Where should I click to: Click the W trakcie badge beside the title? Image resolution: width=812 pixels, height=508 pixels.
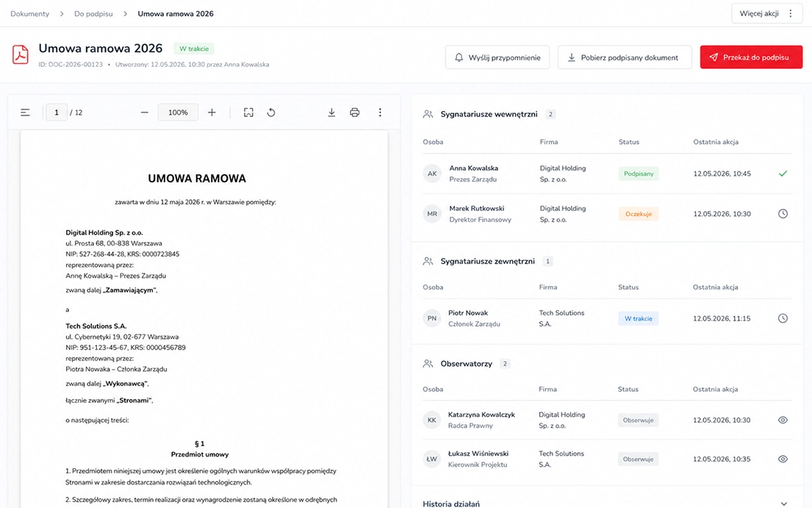coord(194,49)
